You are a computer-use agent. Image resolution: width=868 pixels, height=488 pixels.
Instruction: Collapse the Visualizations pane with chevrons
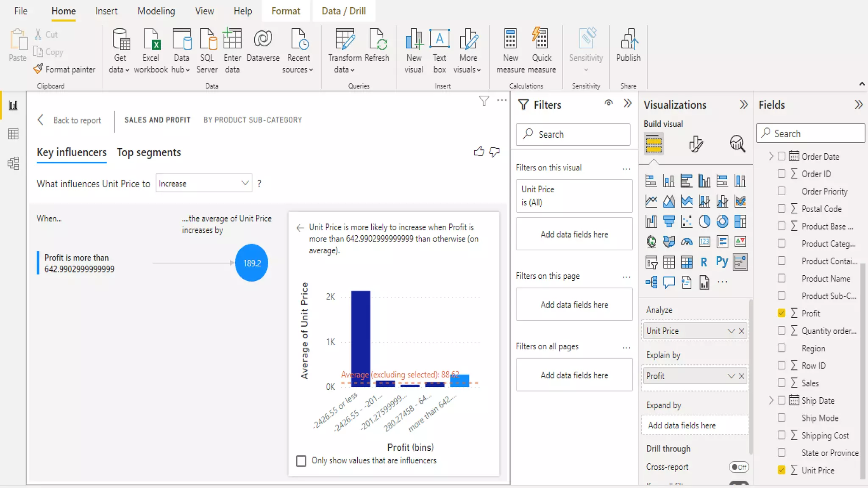(743, 105)
